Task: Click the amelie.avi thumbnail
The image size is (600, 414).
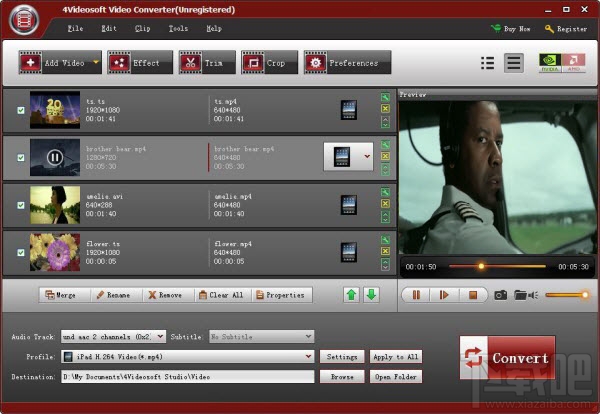Action: [55, 205]
